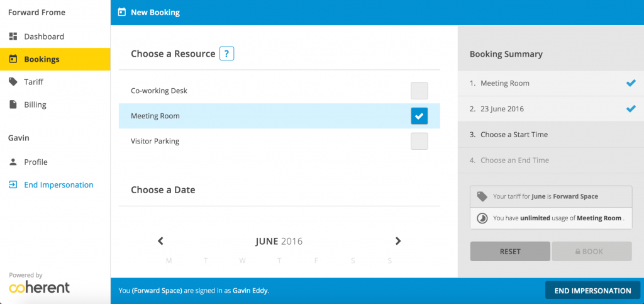Click the New Booking calendar header icon
Viewport: 644px width, 304px height.
click(121, 13)
